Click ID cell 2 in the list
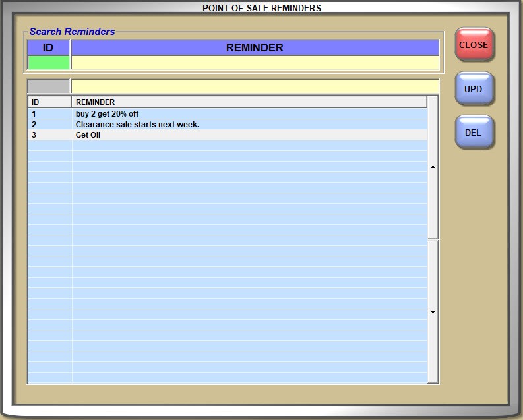The image size is (523, 420). 34,125
